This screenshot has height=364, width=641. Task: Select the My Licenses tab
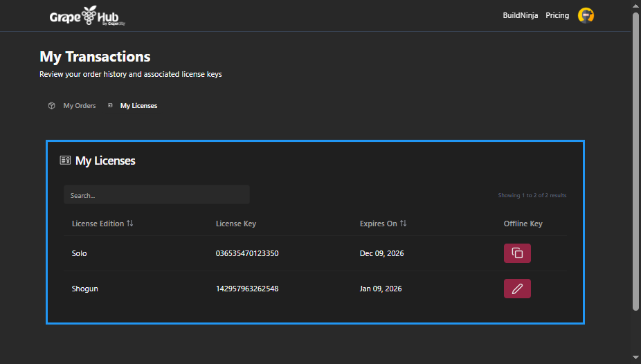click(138, 105)
